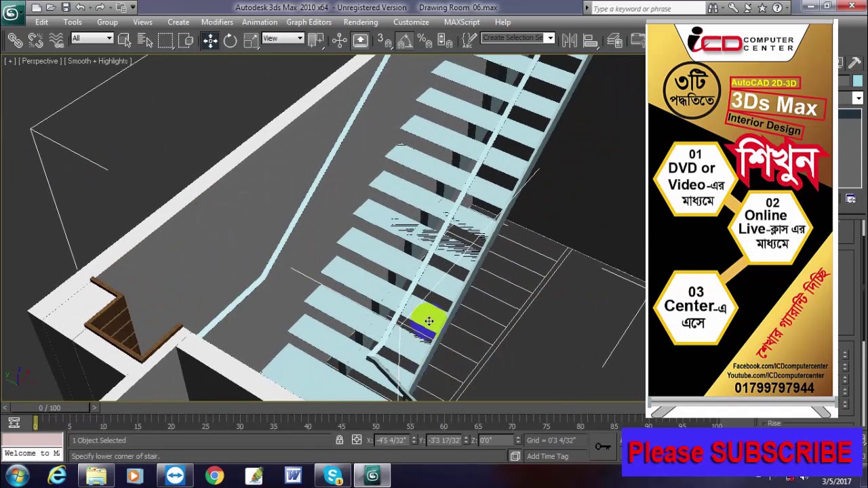Activate the Select and Rotate tool
868x488 pixels.
[x=231, y=41]
